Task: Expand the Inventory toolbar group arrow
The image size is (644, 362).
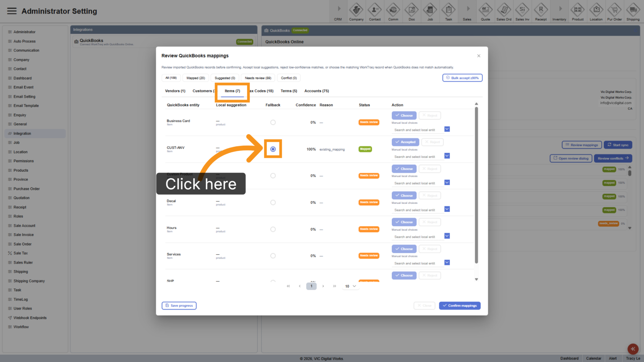Action: [560, 8]
